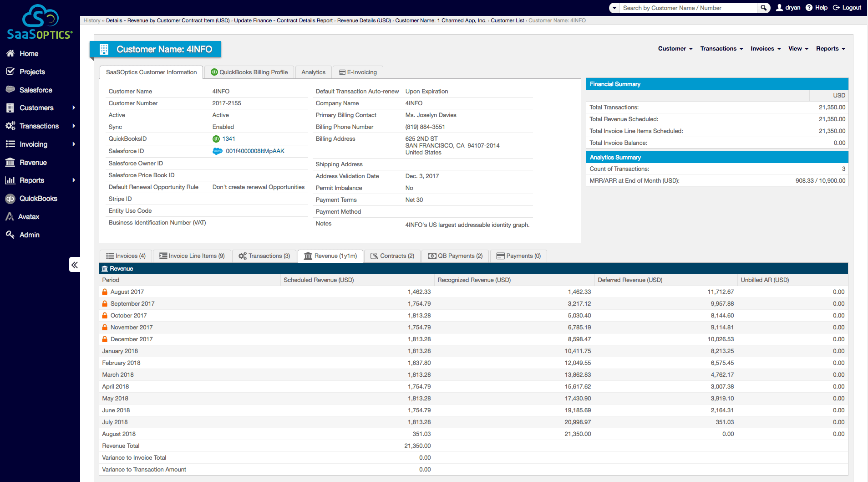Screen dimensions: 868x482
Task: Open the Invoice Line Items (9) tab
Action: point(192,256)
